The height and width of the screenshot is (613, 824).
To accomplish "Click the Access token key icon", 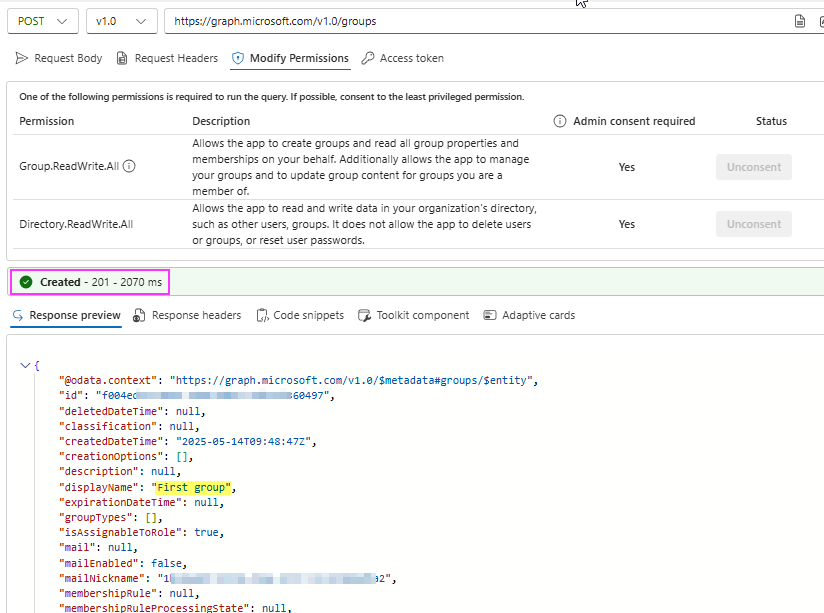I will (365, 57).
